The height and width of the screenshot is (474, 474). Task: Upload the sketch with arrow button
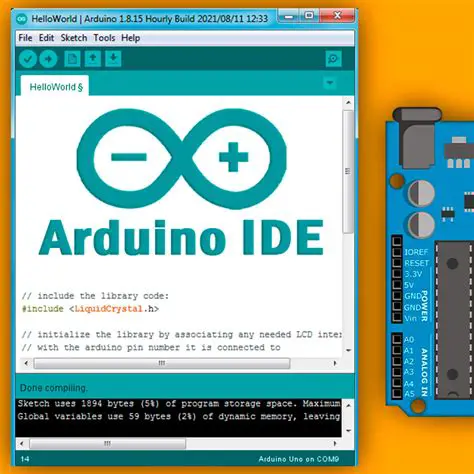point(48,59)
